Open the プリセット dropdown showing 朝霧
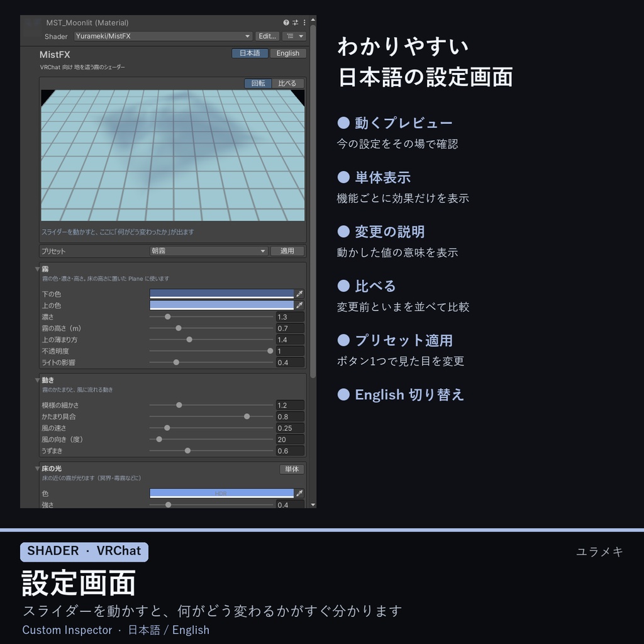This screenshot has width=644, height=644. [209, 251]
